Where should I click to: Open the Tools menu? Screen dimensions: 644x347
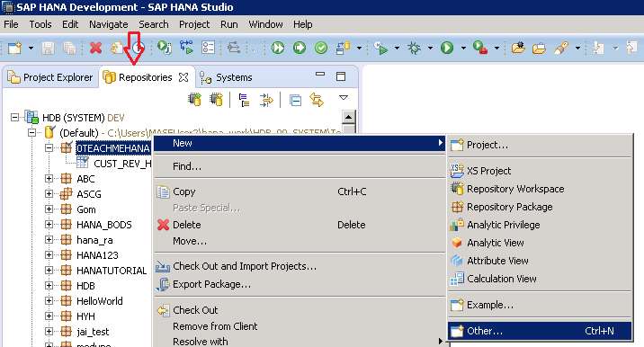click(x=40, y=24)
